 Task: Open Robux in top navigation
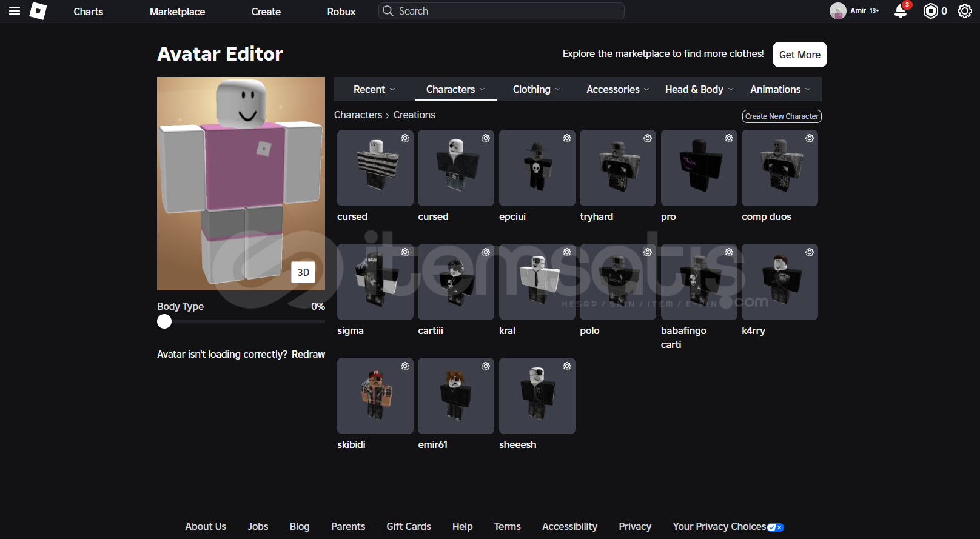341,12
